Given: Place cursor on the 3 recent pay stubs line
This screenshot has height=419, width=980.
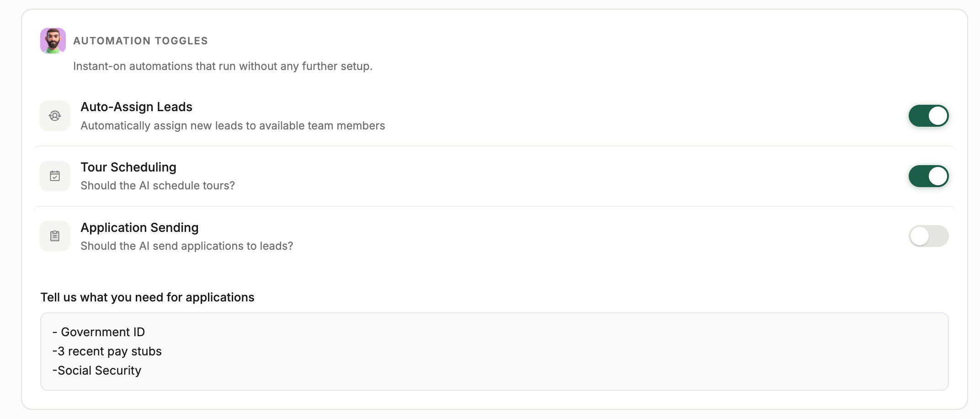Looking at the screenshot, I should pyautogui.click(x=107, y=351).
